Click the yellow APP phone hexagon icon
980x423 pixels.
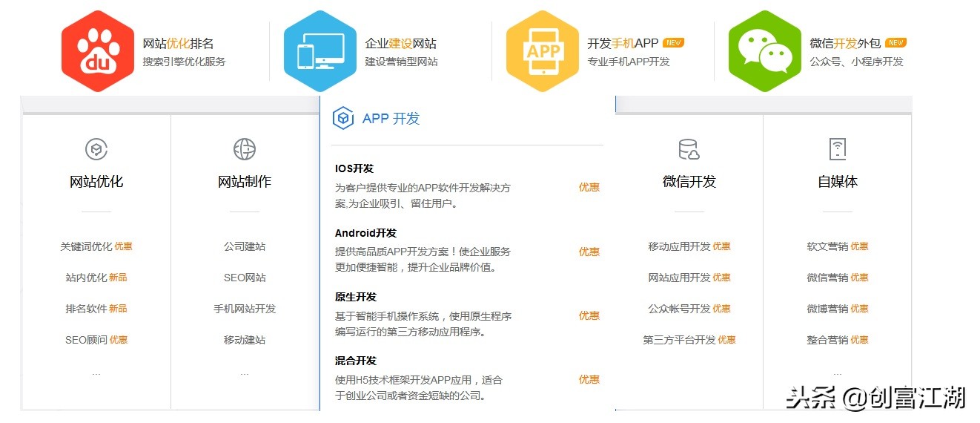point(543,51)
